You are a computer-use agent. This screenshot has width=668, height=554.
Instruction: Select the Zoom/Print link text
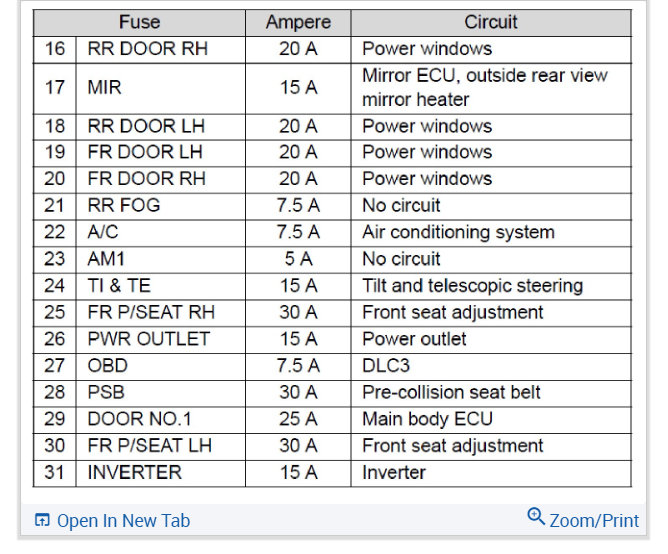[594, 520]
